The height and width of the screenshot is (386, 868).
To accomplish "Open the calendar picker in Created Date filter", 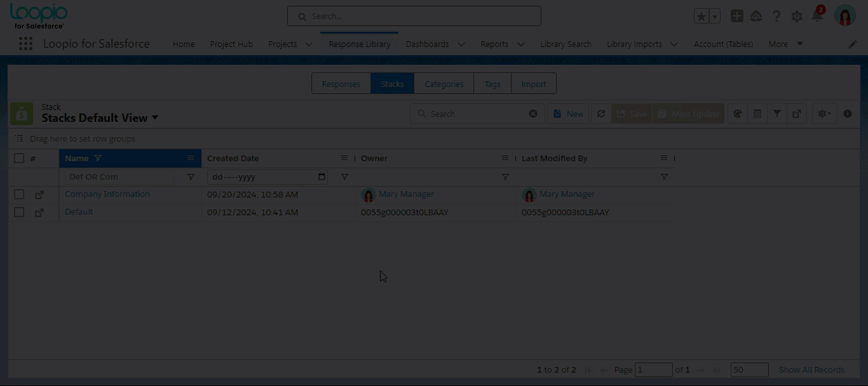I will 322,176.
